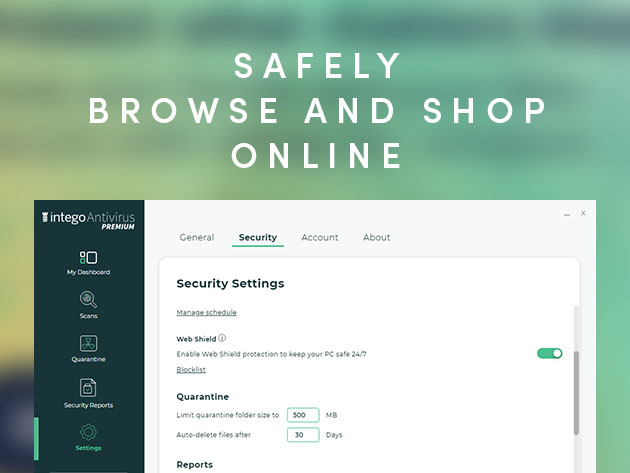Click the auto-delete days field
The image size is (630, 473).
303,434
